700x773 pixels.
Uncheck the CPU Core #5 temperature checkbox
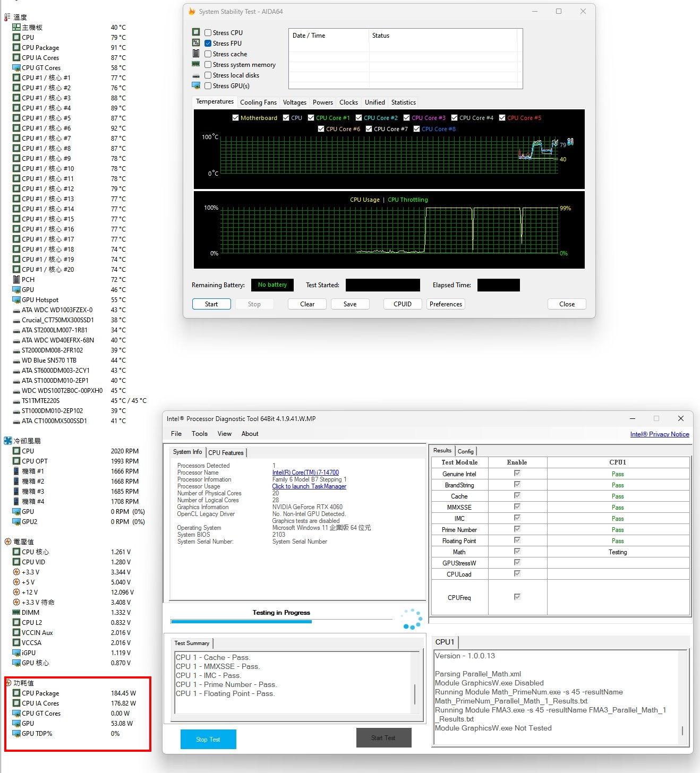tap(502, 117)
